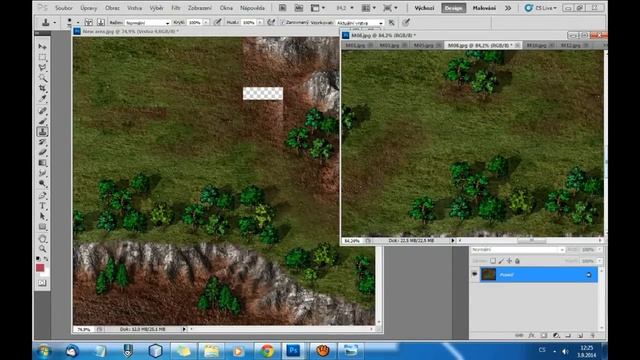This screenshot has height=360, width=640.
Task: Select the Eraser tool
Action: (42, 152)
